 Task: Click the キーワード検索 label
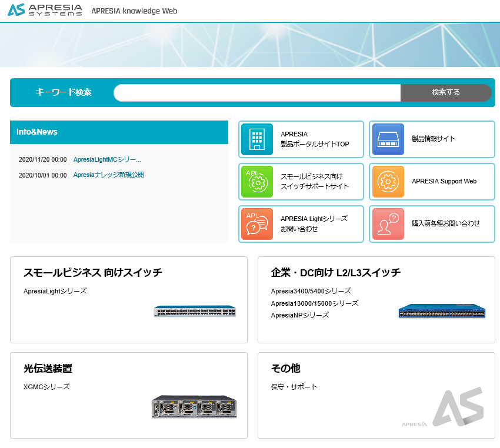pos(64,92)
